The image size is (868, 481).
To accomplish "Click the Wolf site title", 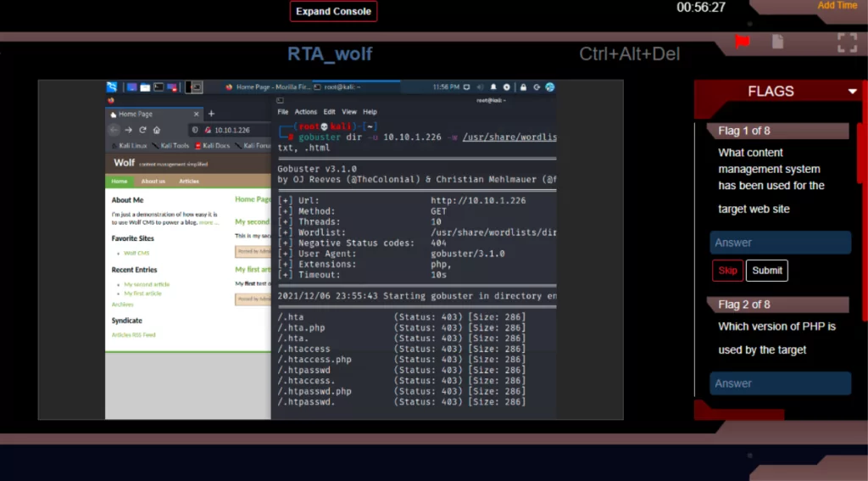I will 124,163.
